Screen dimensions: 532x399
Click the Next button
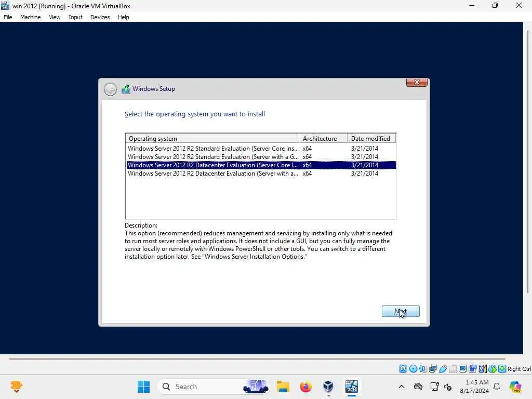tap(401, 311)
